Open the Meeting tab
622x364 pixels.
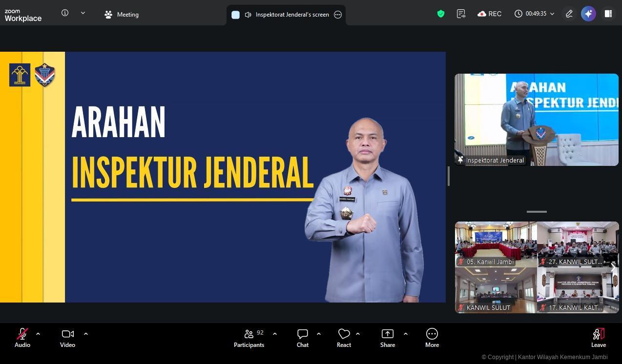pos(122,15)
